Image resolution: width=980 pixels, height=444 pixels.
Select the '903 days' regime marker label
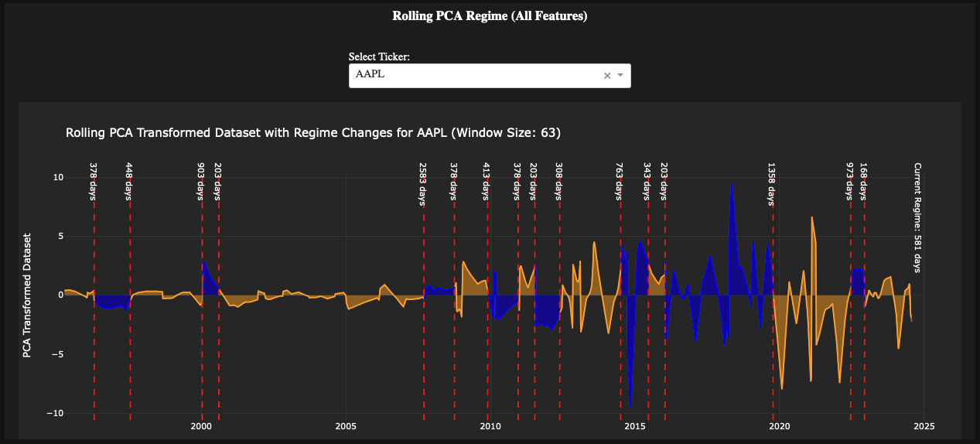pos(201,181)
